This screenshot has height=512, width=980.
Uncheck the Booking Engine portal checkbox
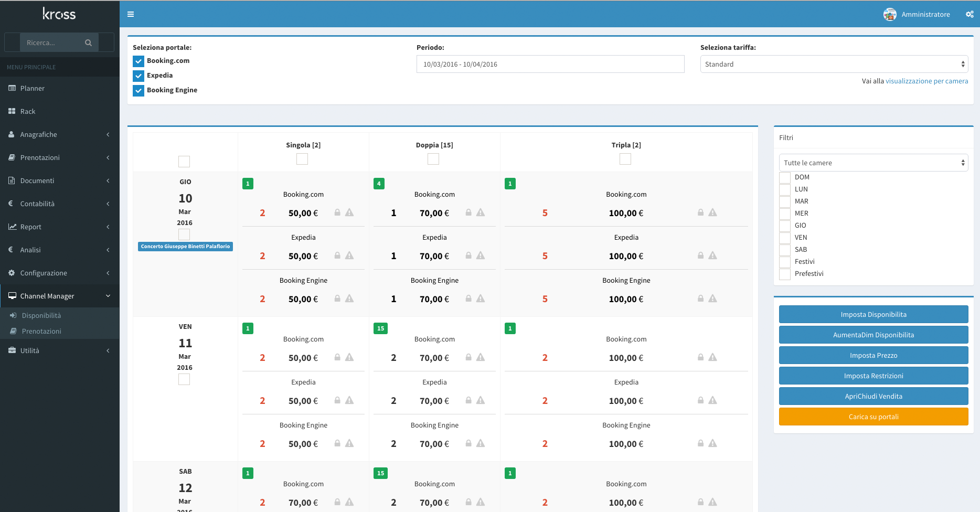coord(139,90)
